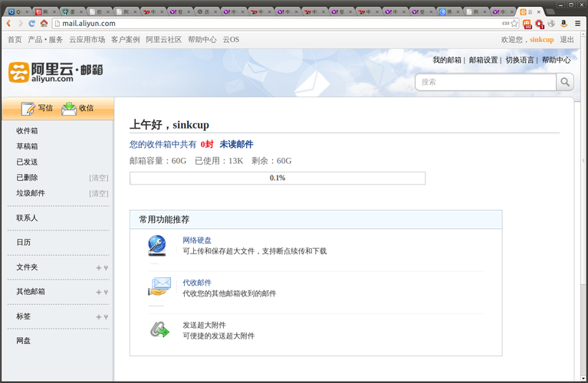Click the 搜索 search input field
588x383 pixels.
click(x=485, y=82)
